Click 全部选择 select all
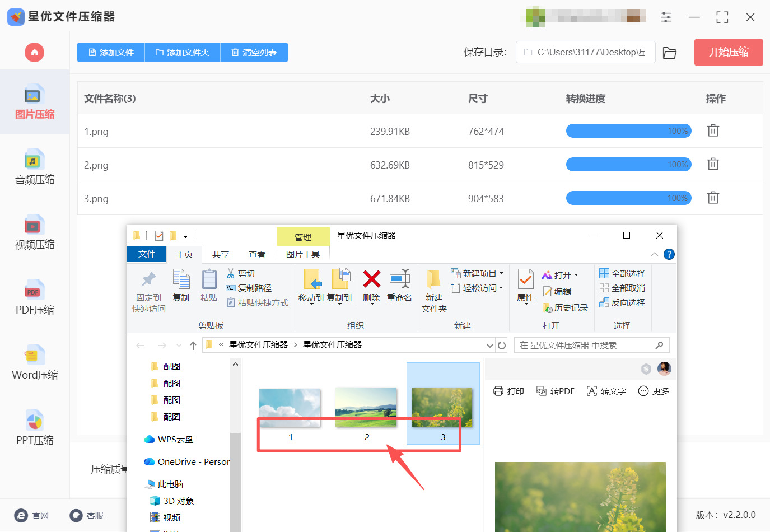770x532 pixels. pos(622,273)
